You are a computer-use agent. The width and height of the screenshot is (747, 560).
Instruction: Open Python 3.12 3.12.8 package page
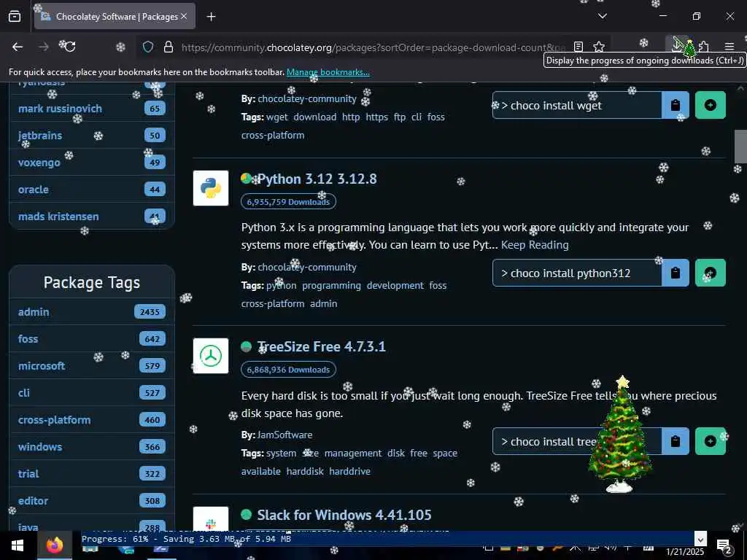[317, 179]
